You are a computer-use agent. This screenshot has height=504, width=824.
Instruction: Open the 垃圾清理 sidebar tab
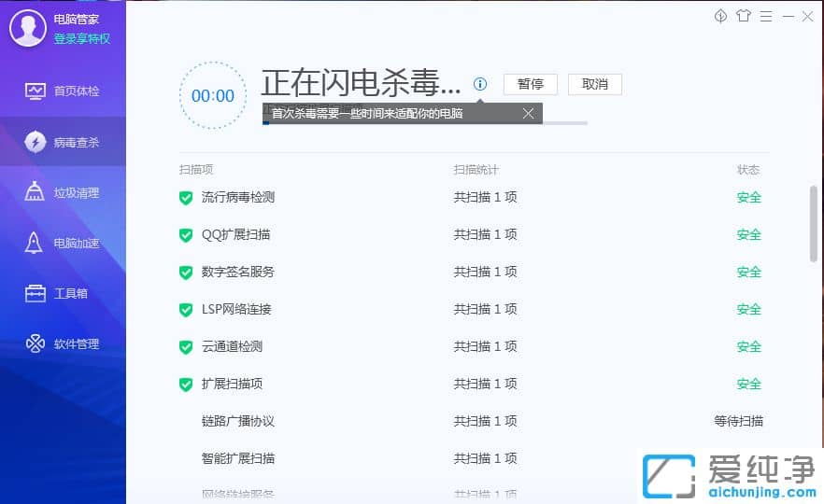(64, 192)
